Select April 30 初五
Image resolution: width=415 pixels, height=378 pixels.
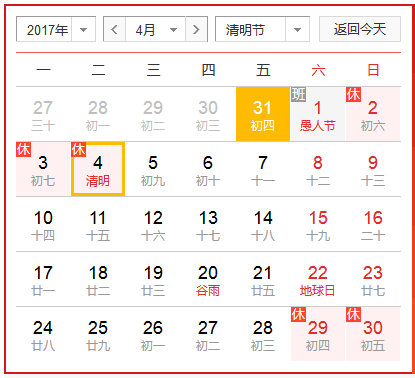pos(373,334)
